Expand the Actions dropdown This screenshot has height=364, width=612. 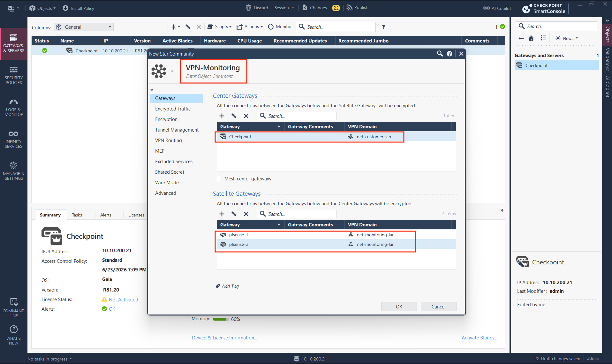click(x=250, y=27)
